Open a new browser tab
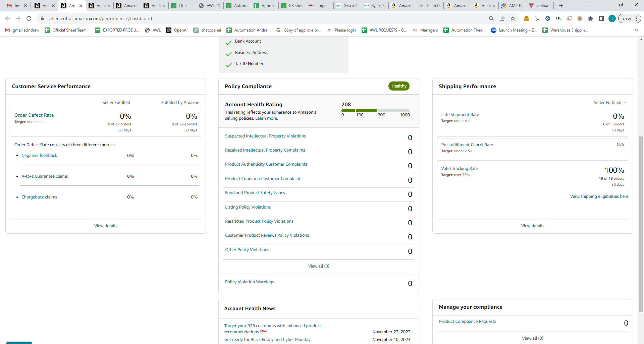The height and width of the screenshot is (344, 644). (x=561, y=6)
